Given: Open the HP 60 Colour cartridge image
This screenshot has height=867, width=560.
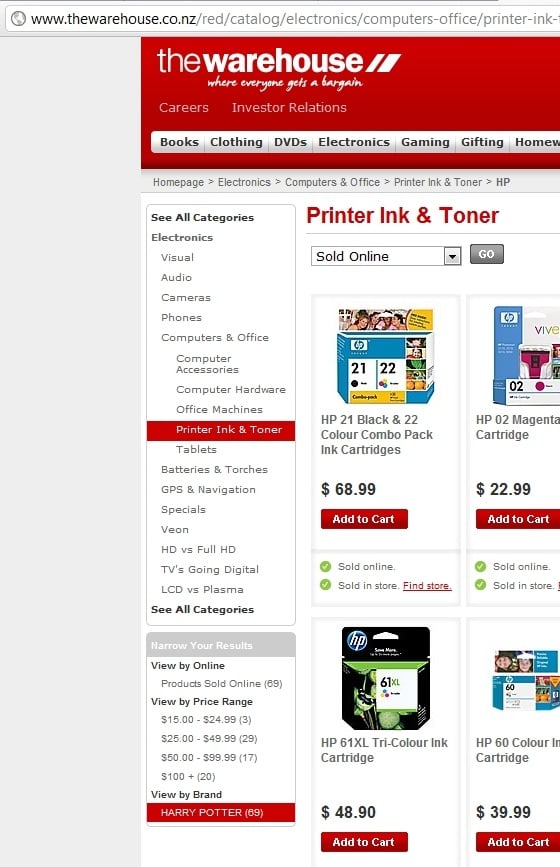Looking at the screenshot, I should [526, 680].
